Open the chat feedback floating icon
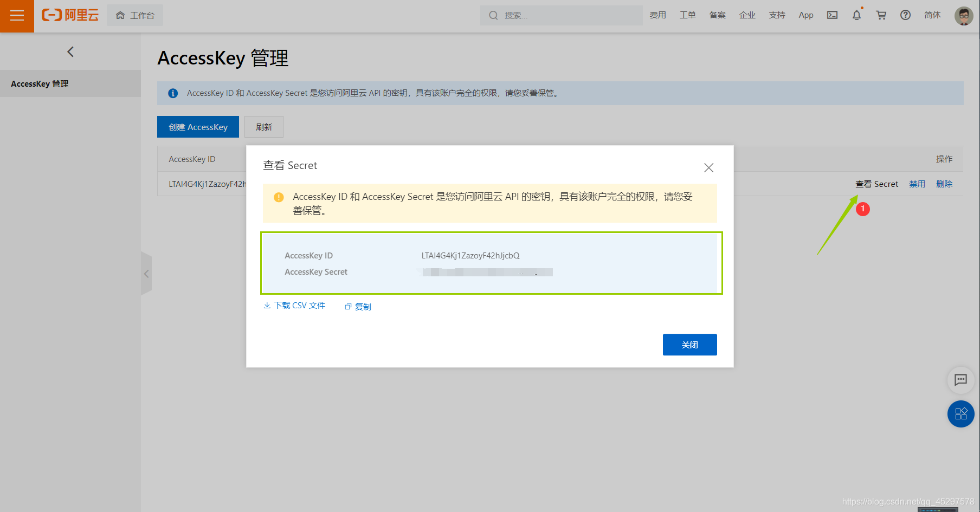The image size is (980, 512). click(960, 380)
